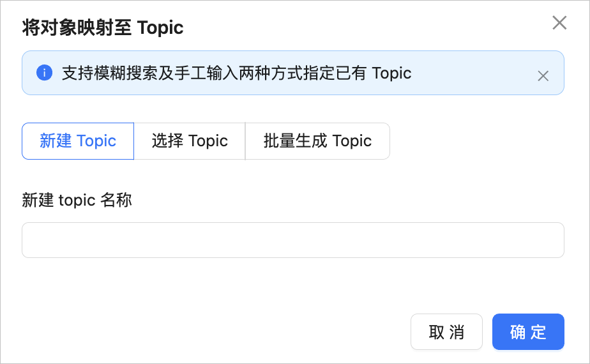Click the 取消 button
Image resolution: width=590 pixels, height=364 pixels.
pos(446,331)
